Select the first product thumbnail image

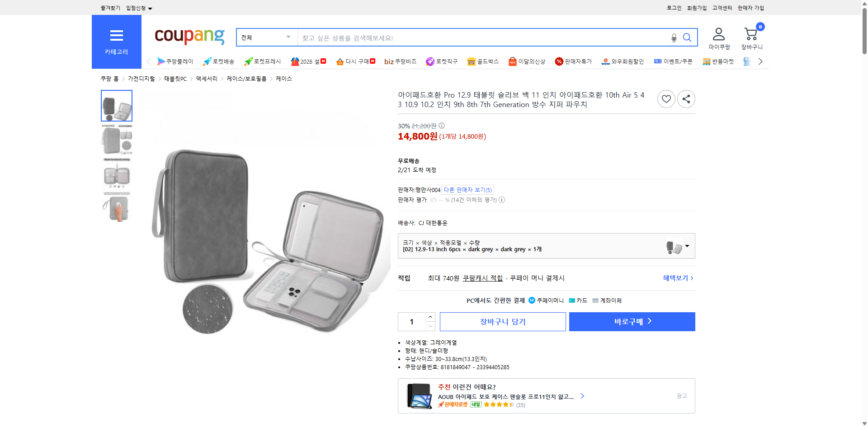(x=116, y=105)
